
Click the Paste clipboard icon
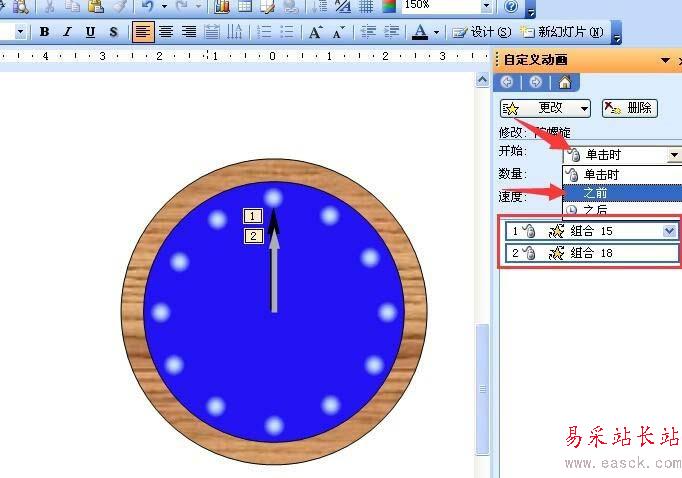(95, 6)
